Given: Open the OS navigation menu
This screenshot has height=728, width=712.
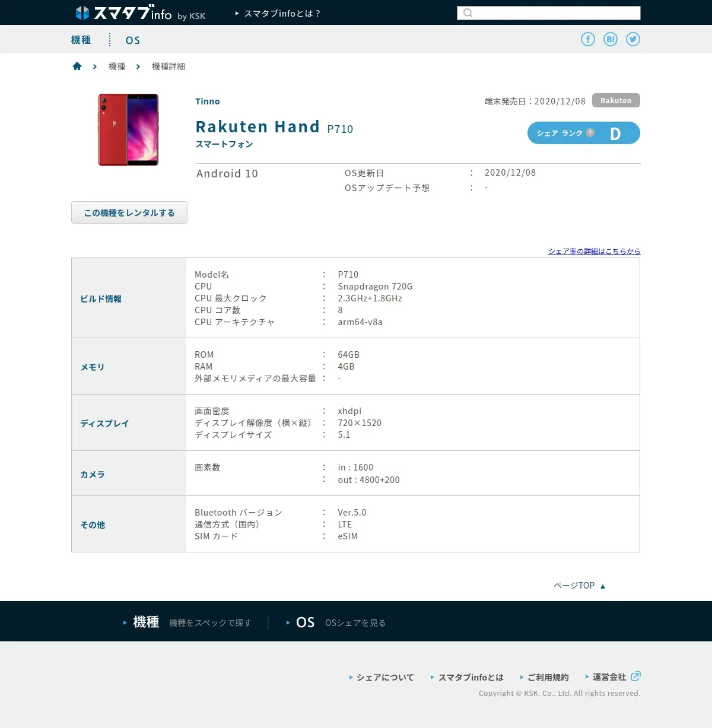Looking at the screenshot, I should [x=133, y=40].
